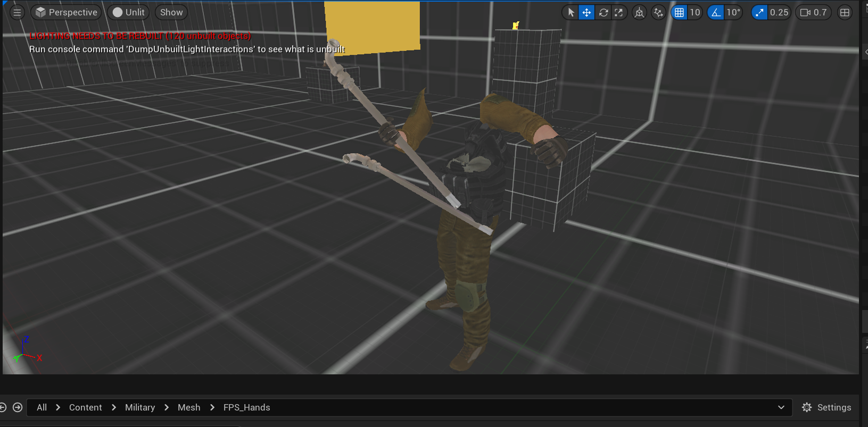Toggle grid location snapping
868x427 pixels.
[x=680, y=12]
